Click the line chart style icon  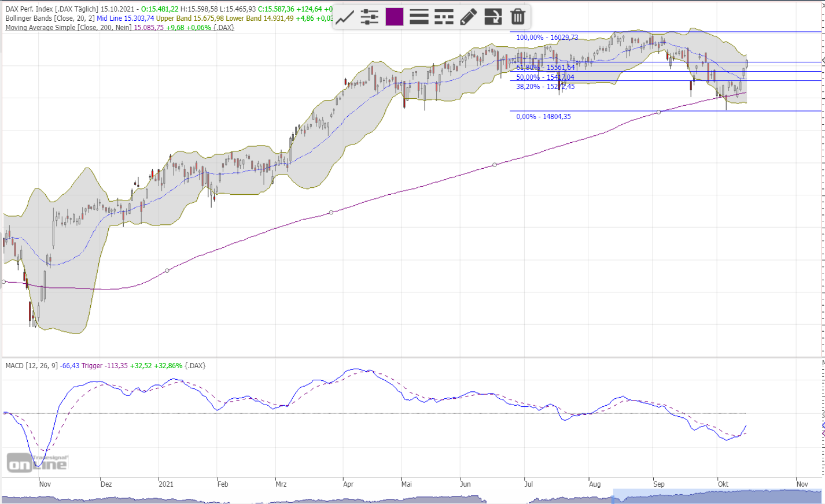(345, 17)
